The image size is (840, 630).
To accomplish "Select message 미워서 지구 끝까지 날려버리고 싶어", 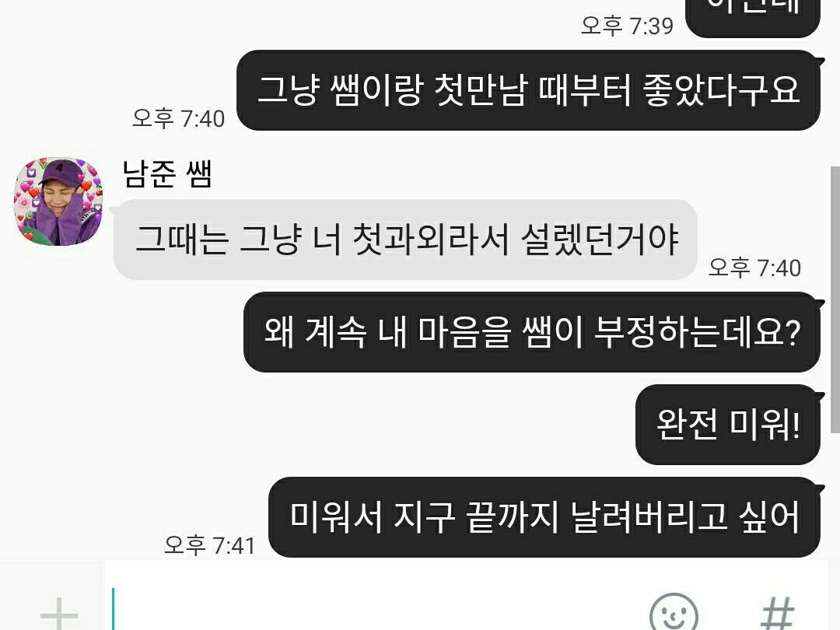I will coord(544,517).
